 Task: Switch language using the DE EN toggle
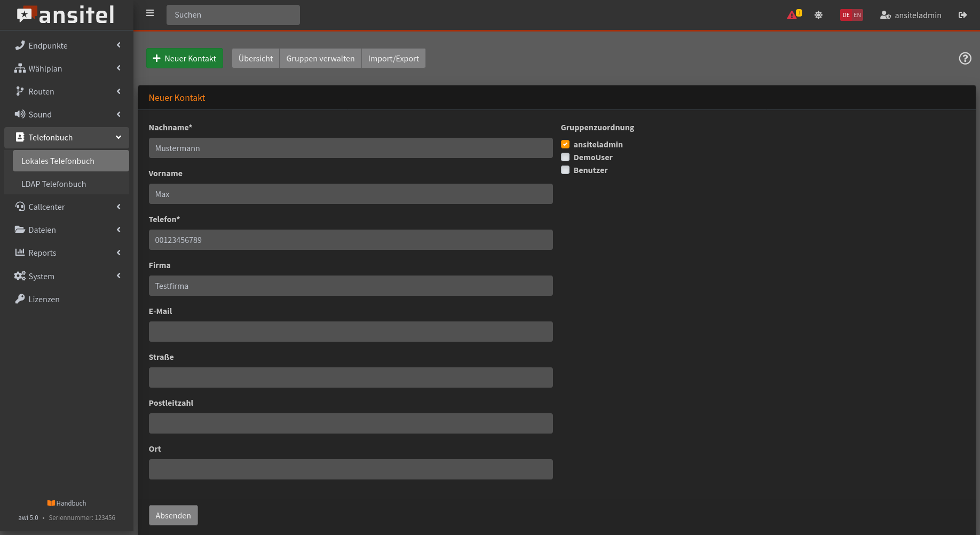[x=851, y=15]
